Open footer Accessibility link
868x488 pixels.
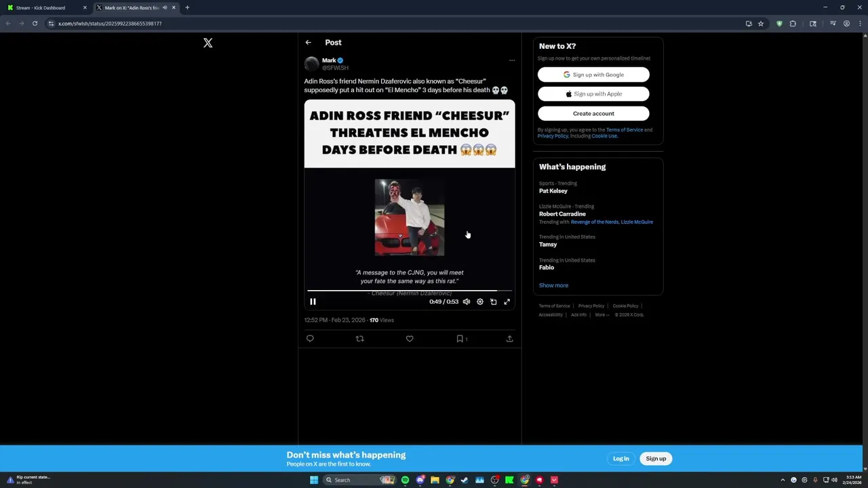point(551,315)
